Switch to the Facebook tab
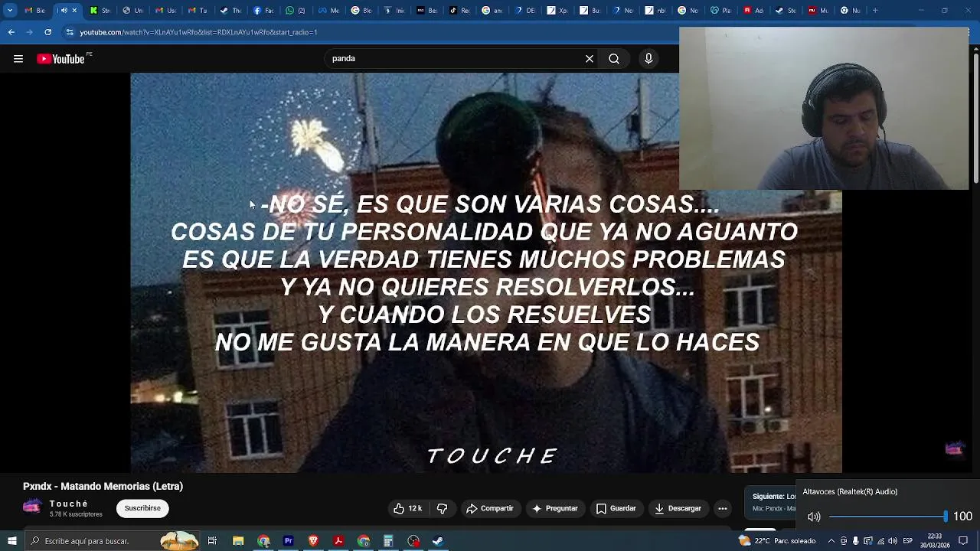The height and width of the screenshot is (551, 980). click(x=263, y=11)
